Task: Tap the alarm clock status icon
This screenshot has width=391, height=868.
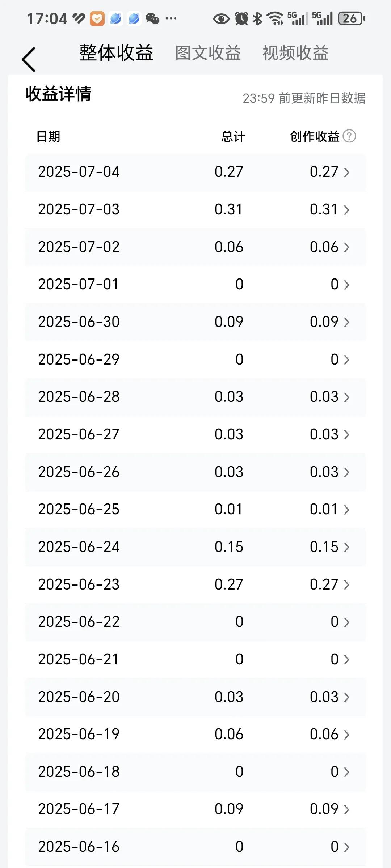Action: click(x=241, y=18)
